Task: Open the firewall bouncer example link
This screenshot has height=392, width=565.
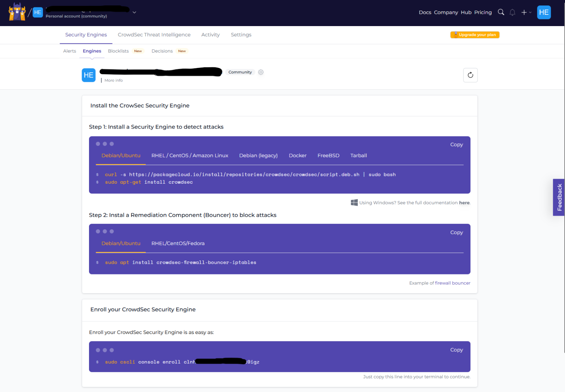Action: click(x=452, y=283)
